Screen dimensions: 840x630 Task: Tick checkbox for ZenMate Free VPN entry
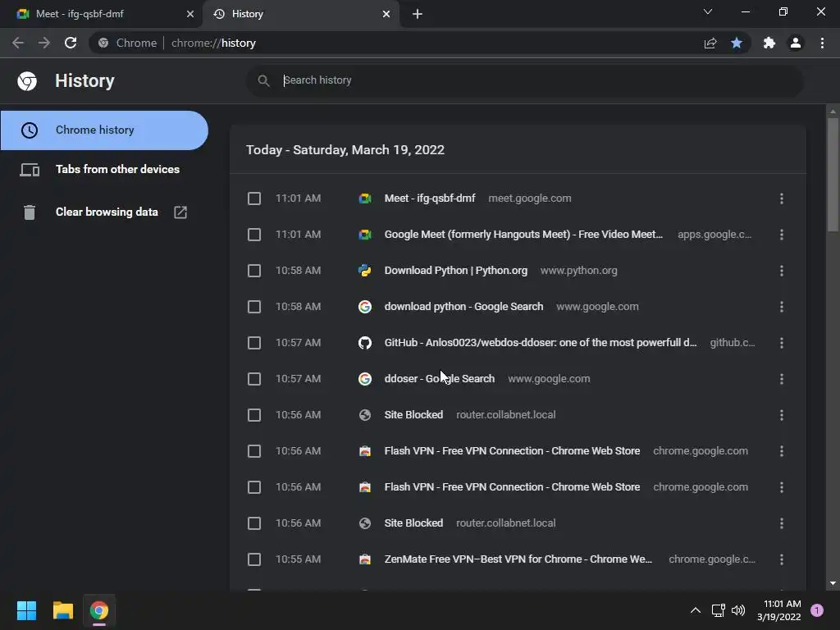point(254,559)
